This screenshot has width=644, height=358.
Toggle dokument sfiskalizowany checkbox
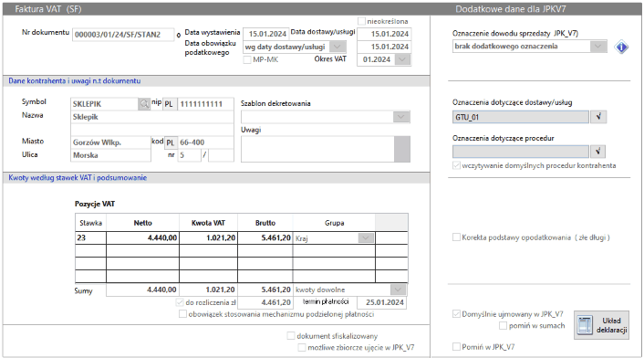coord(291,336)
